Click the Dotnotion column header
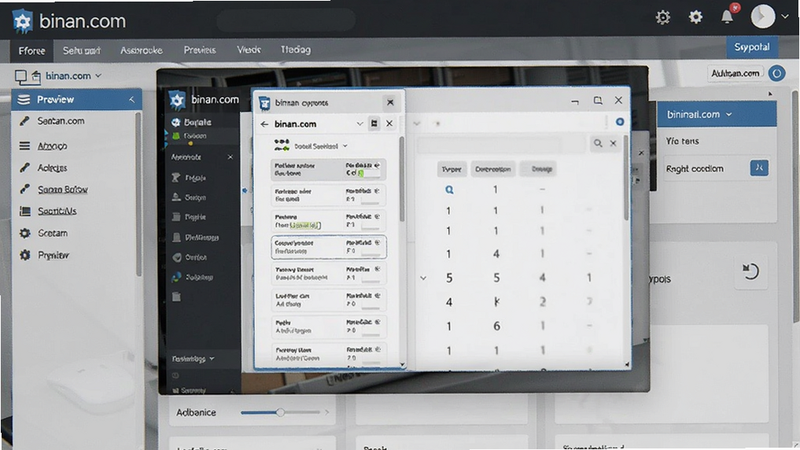800x450 pixels. pos(493,169)
